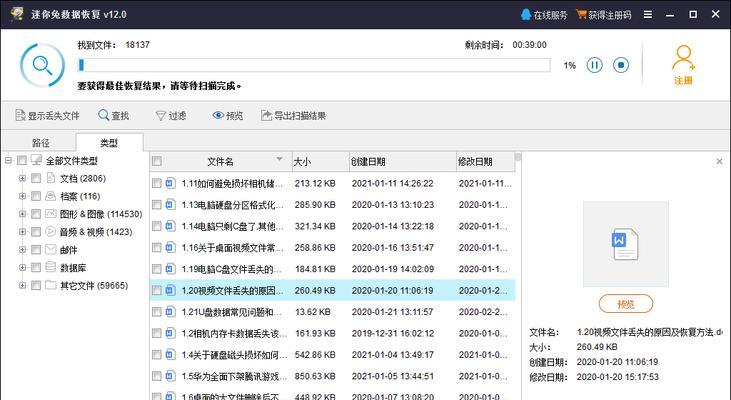This screenshot has width=731, height=400.
Task: Check the Audio & Video category checkbox
Action: click(x=36, y=232)
